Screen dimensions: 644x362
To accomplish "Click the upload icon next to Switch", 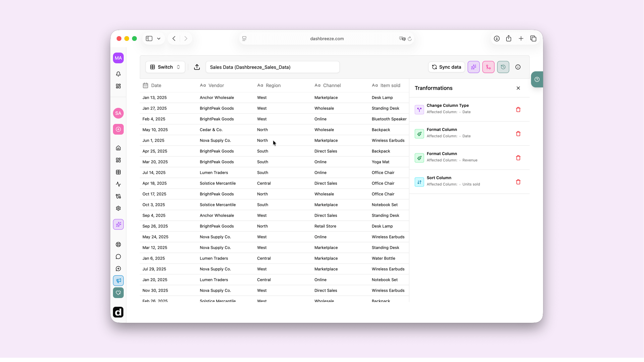I will [x=197, y=67].
